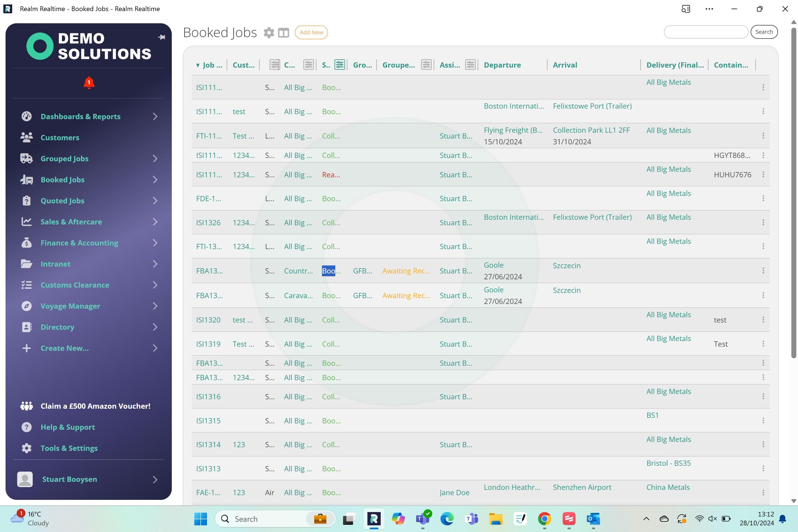Click the search input field
Screen dimensions: 798x532
point(706,32)
